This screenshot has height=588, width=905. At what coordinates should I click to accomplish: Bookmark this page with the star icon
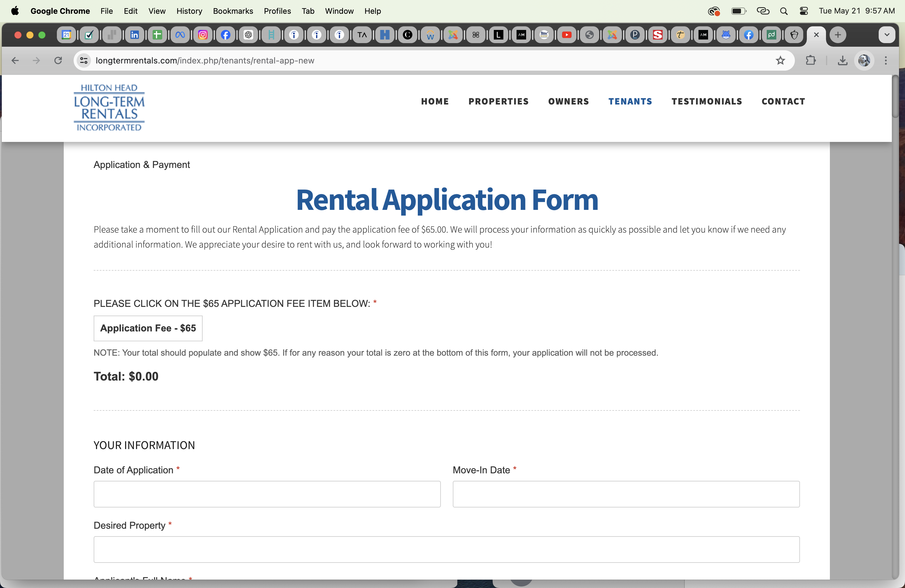tap(780, 60)
